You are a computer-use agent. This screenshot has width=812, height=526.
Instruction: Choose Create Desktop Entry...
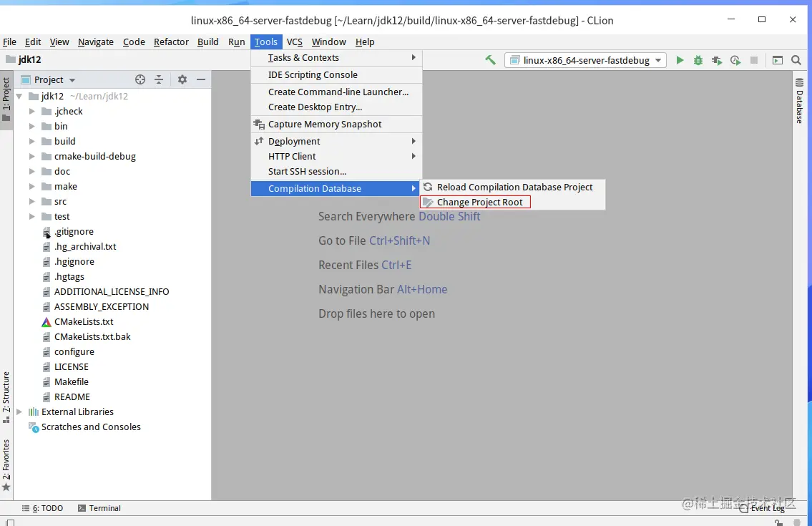pyautogui.click(x=337, y=107)
